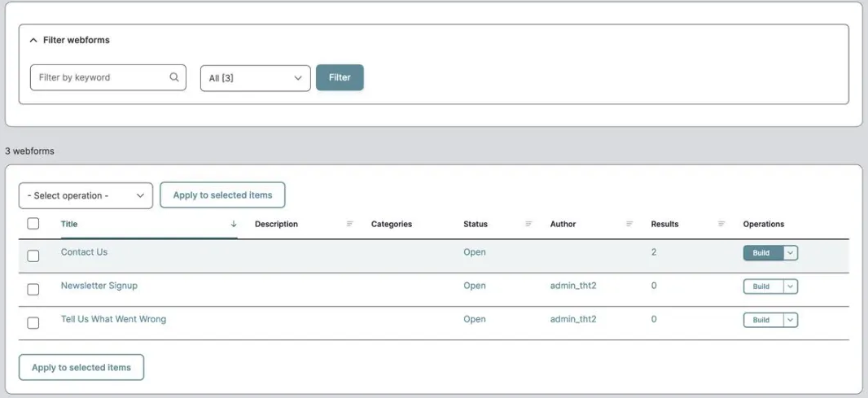
Task: Click the priority icon beside Results header
Action: (721, 224)
